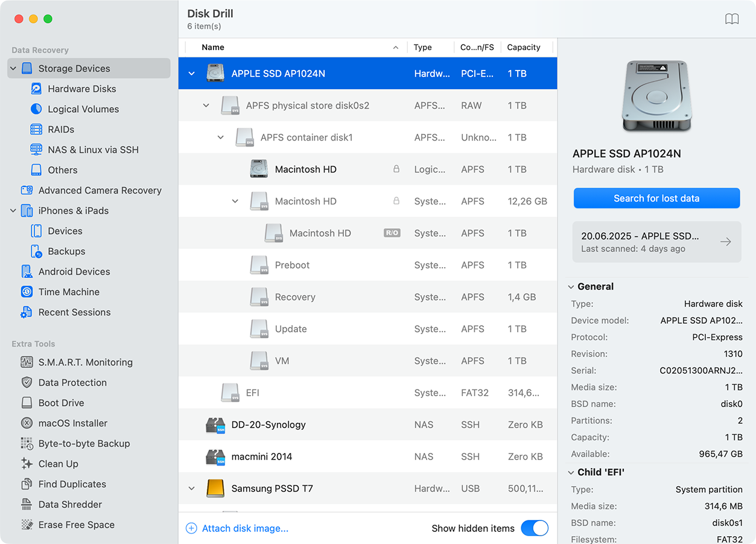Collapse the iPhones & iPads section

(x=13, y=211)
